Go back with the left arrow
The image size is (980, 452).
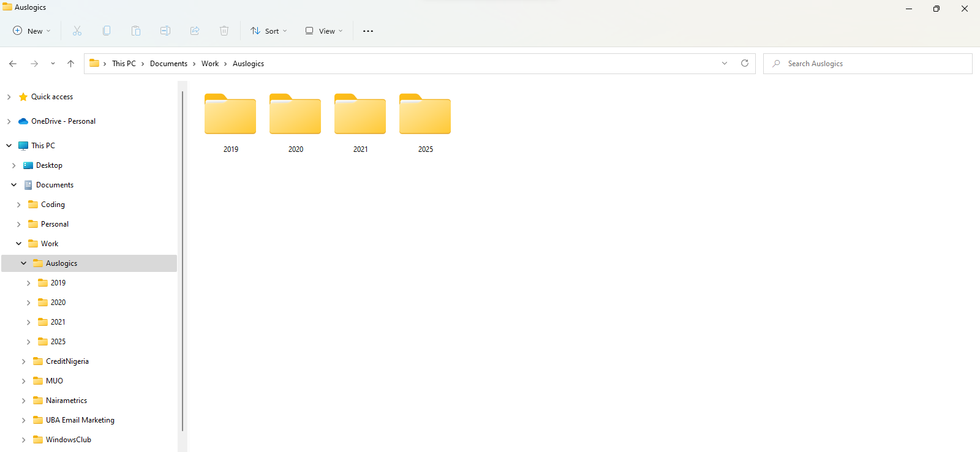tap(13, 64)
